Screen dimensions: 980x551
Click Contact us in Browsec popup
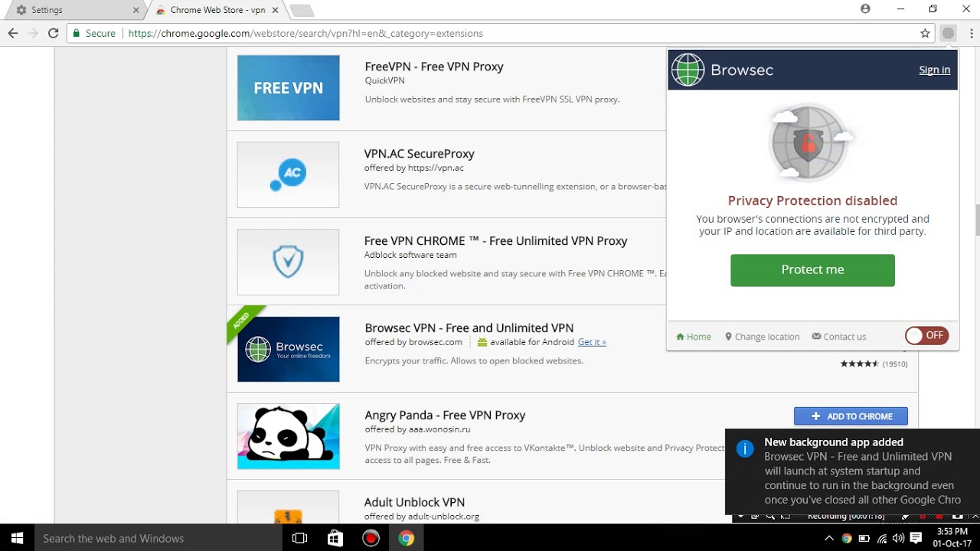(839, 337)
